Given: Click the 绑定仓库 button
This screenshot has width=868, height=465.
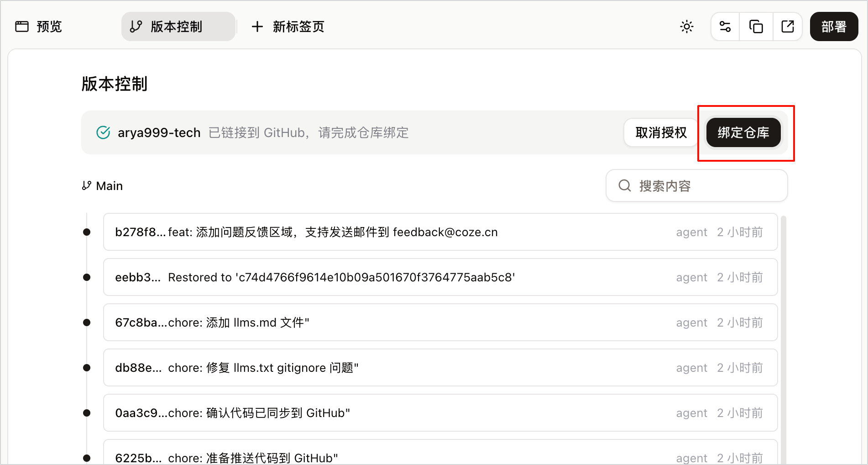Looking at the screenshot, I should tap(743, 132).
